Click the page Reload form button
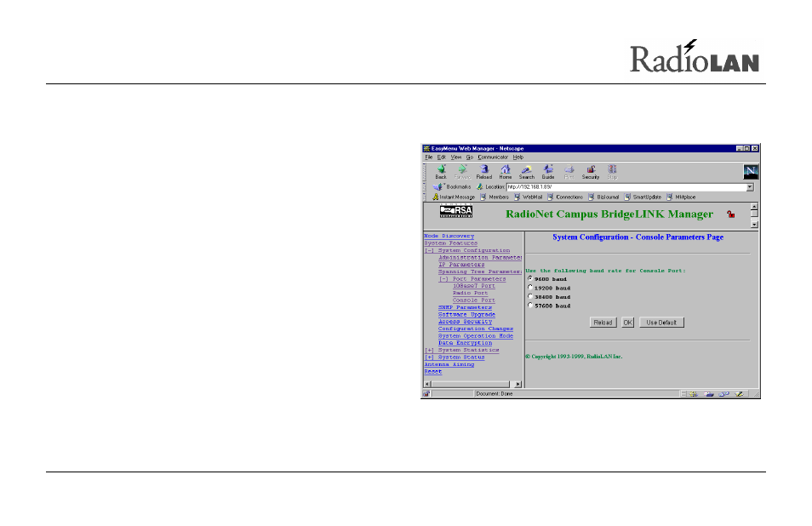 (x=603, y=323)
